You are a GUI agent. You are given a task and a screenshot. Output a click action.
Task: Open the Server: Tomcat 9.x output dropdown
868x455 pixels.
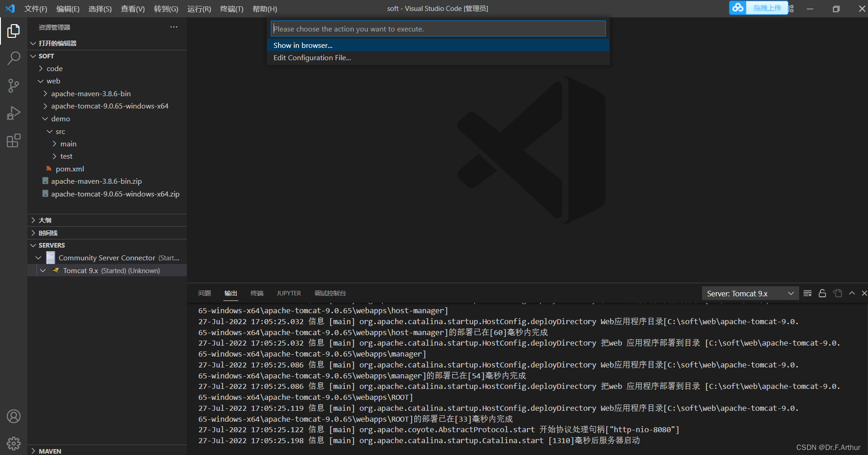(750, 294)
